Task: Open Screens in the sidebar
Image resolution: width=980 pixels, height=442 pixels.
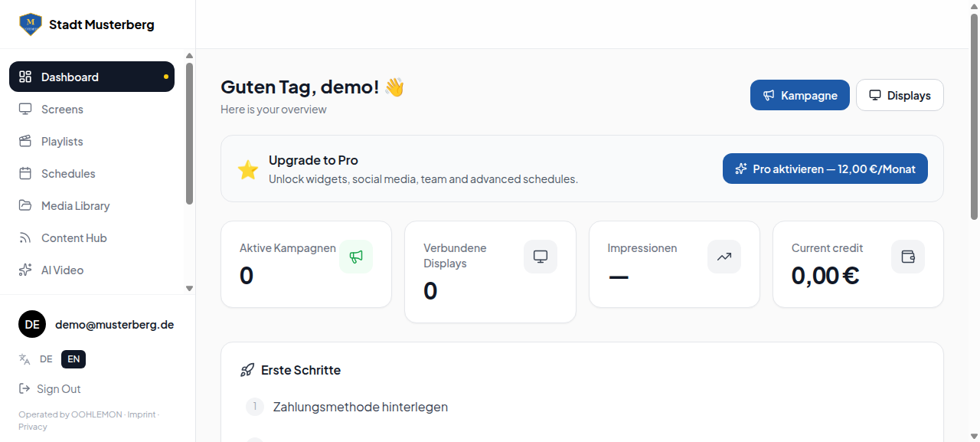Action: [x=92, y=109]
